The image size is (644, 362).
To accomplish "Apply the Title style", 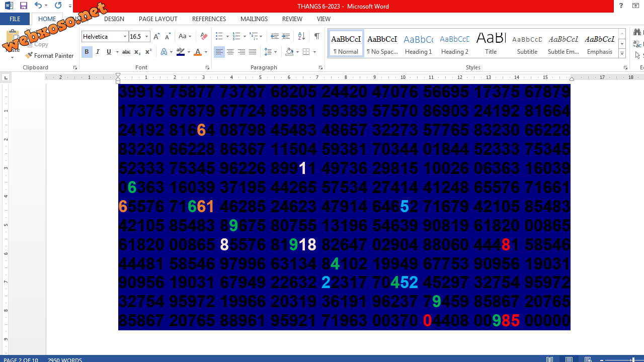I will click(491, 43).
